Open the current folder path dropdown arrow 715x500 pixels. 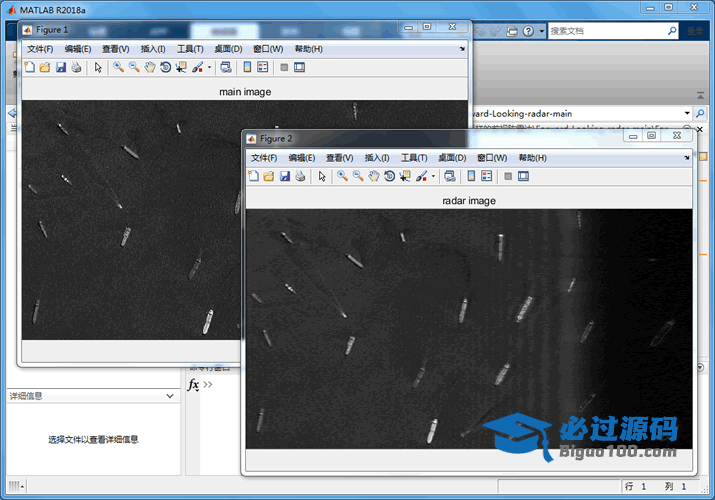[687, 114]
